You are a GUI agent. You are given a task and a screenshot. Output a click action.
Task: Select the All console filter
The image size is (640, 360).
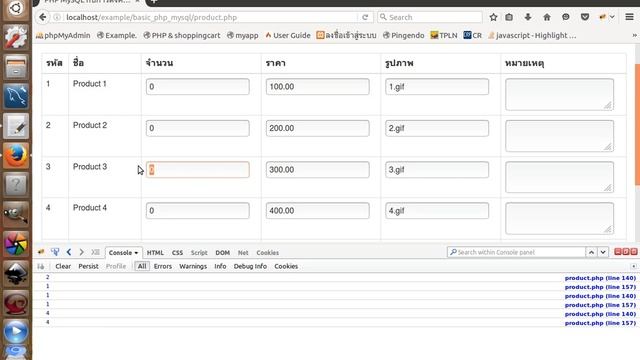pos(142,266)
